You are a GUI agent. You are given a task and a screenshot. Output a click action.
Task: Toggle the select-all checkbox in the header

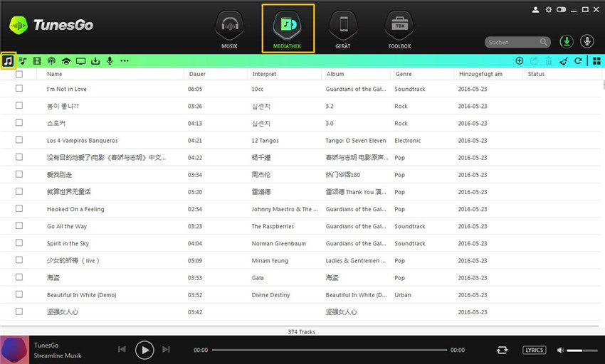click(x=19, y=74)
